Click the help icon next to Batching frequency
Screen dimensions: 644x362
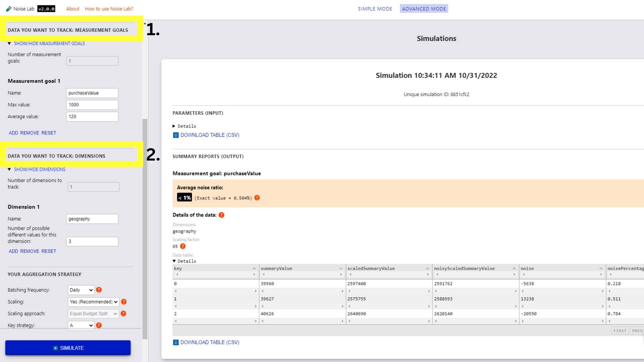(99, 290)
